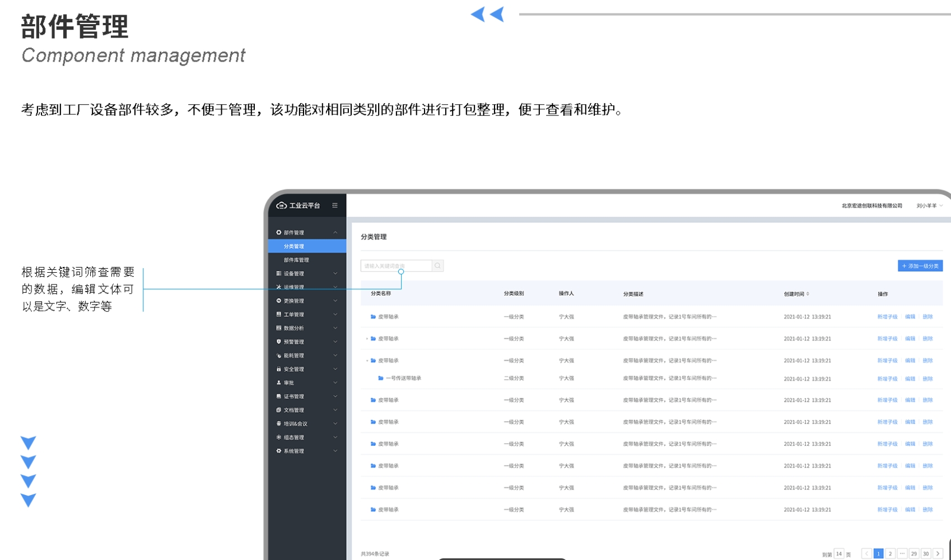Click 编辑 in the 一号传送带轴承 row
Viewport: 951px width, 560px height.
point(910,379)
